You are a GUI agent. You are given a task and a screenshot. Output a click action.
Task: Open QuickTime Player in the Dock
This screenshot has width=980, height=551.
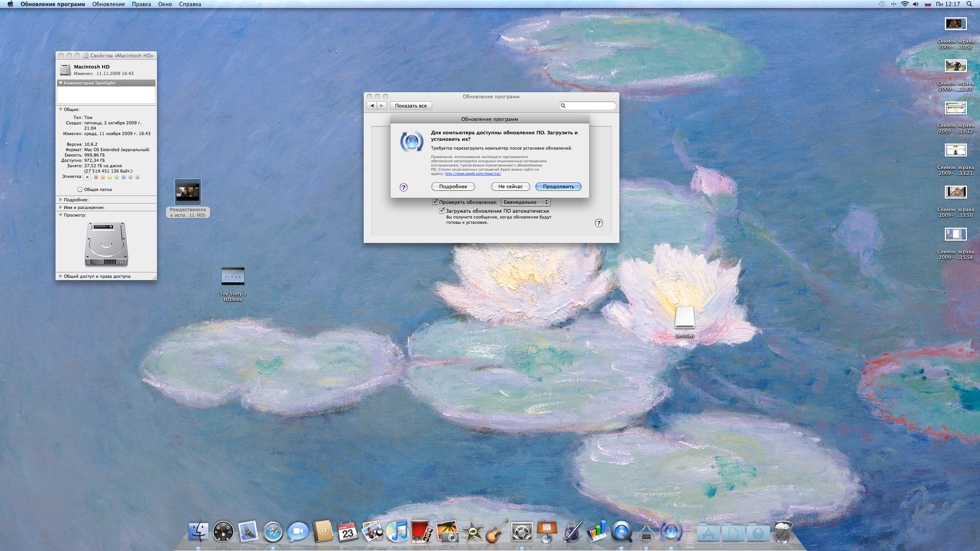click(621, 532)
